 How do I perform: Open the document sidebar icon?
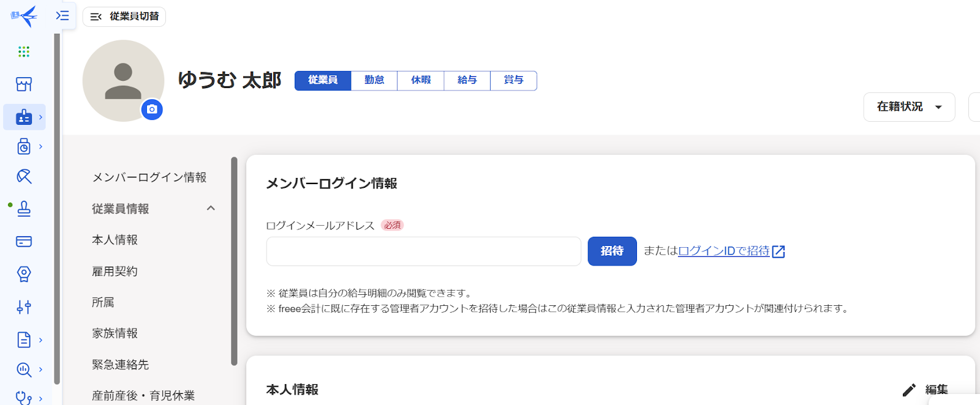[x=24, y=340]
